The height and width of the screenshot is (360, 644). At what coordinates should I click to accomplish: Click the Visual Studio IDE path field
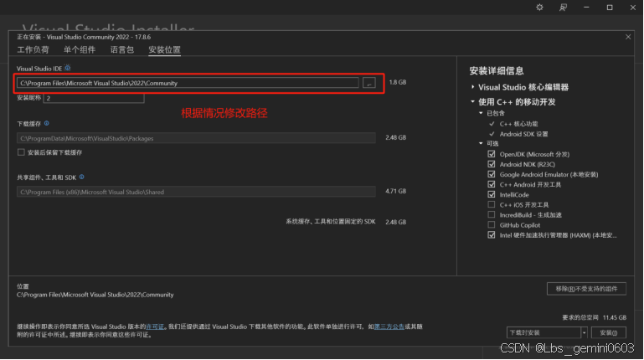(188, 83)
